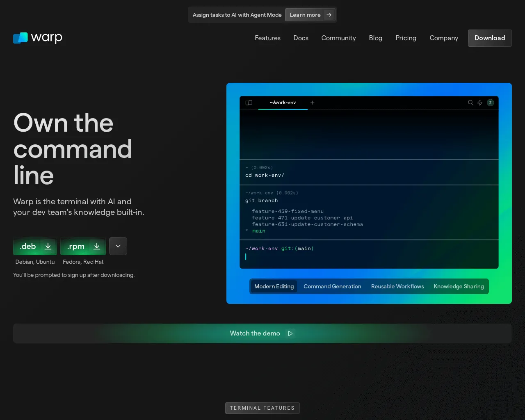525x420 pixels.
Task: Click the Download button in header
Action: point(490,38)
